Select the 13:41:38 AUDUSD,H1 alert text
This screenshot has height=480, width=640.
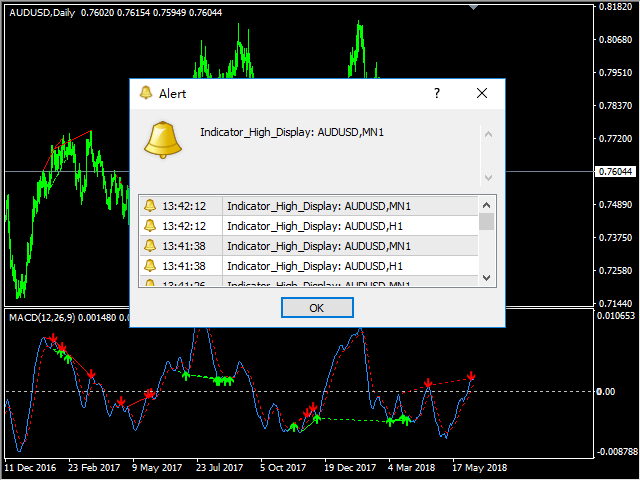pyautogui.click(x=315, y=266)
